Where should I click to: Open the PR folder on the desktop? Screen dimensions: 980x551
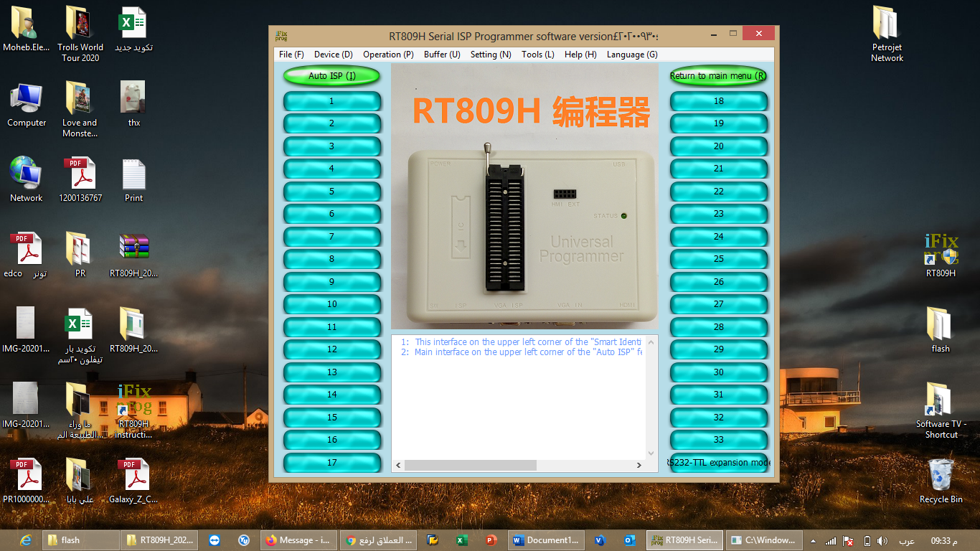(80, 256)
